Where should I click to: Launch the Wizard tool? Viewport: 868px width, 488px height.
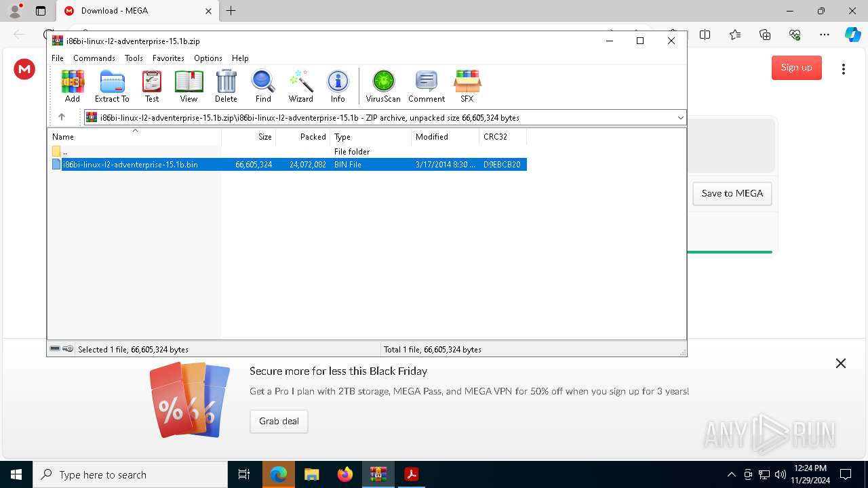click(300, 86)
